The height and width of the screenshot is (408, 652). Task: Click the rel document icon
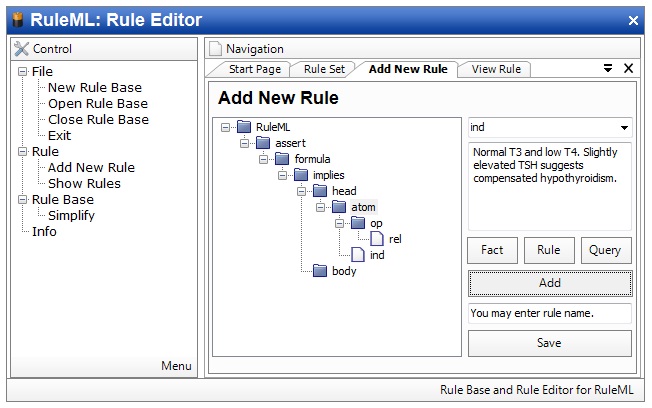click(x=377, y=239)
